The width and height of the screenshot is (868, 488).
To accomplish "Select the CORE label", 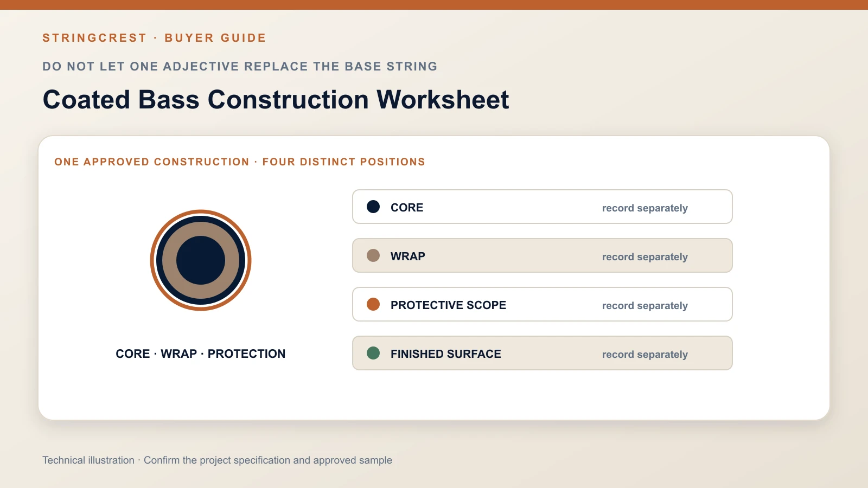I will (407, 208).
